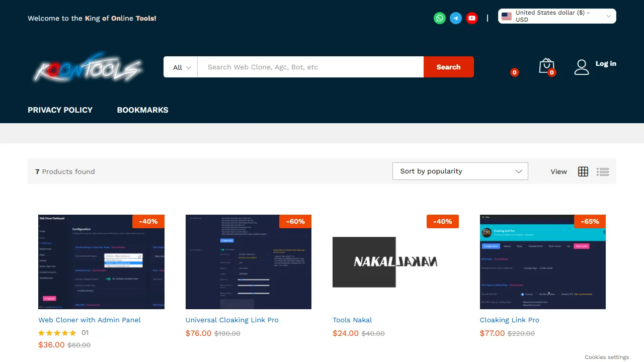Click the Telegram channel icon

455,18
